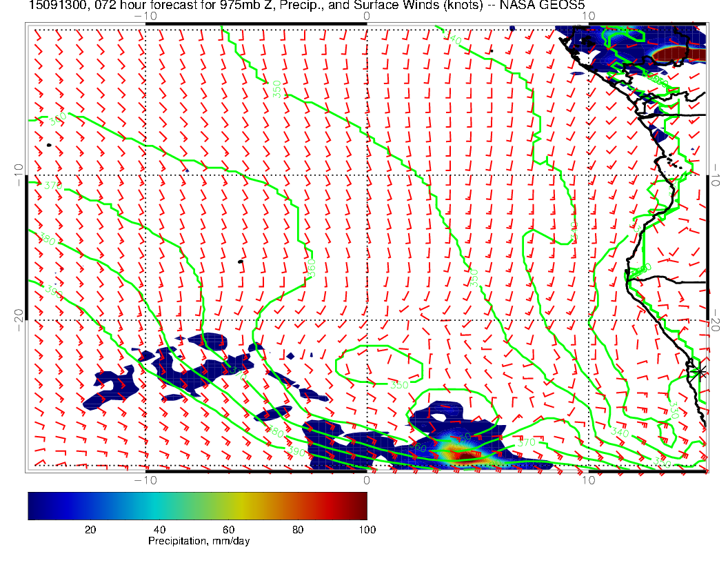Click the 60 tick label on the colorbar

click(228, 529)
